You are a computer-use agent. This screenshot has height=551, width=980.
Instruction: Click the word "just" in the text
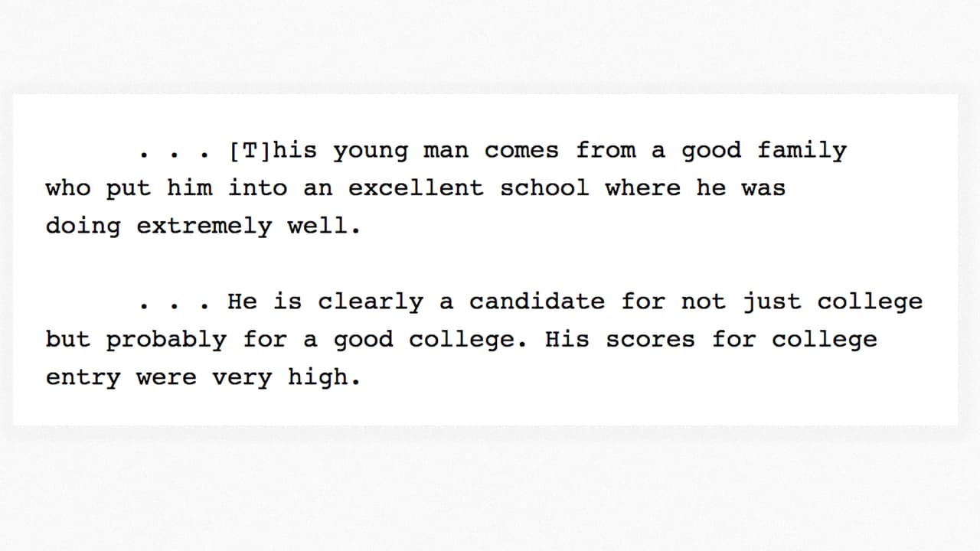(x=771, y=302)
